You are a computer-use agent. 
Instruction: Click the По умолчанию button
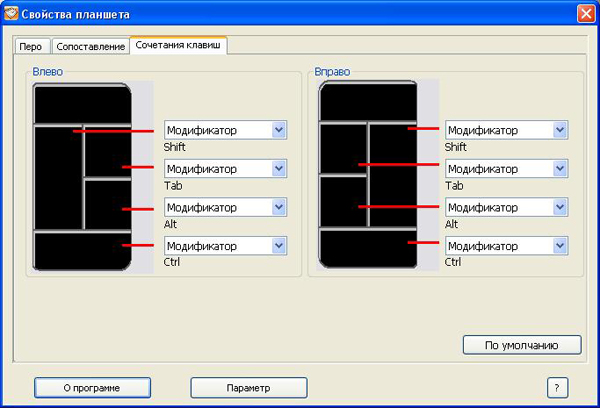click(x=522, y=345)
